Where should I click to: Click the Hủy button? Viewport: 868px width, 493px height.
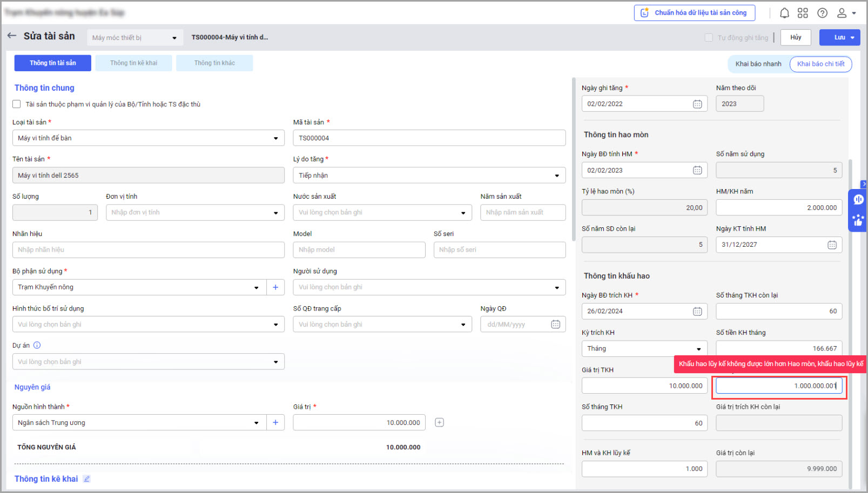click(x=796, y=37)
